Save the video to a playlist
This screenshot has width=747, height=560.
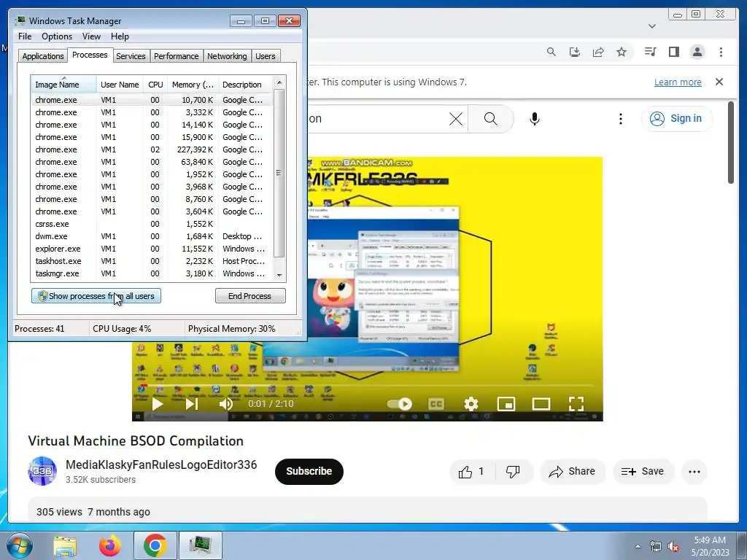point(643,472)
